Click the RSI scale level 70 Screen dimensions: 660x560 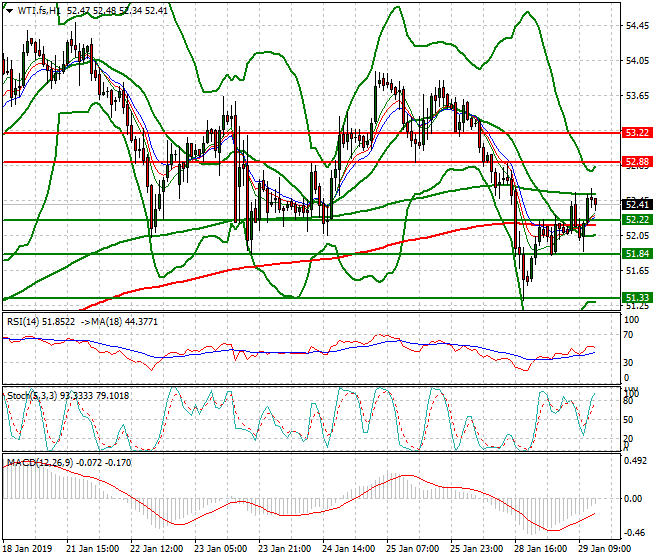pos(628,335)
